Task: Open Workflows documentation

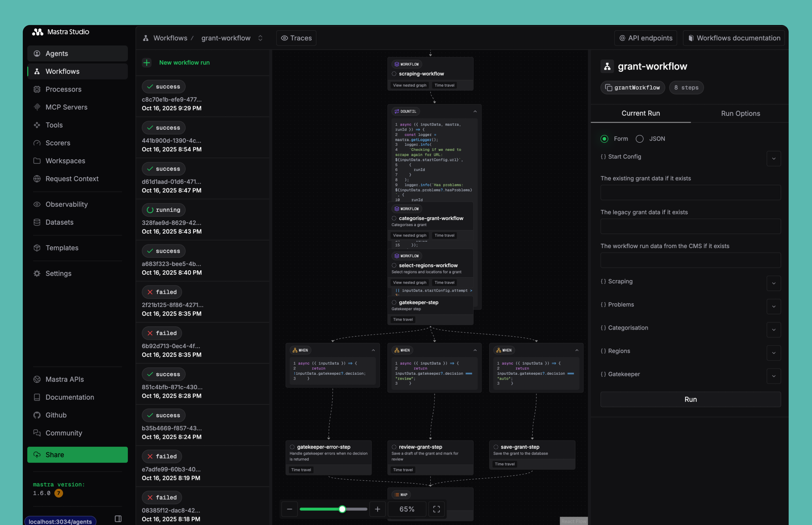Action: (x=734, y=38)
